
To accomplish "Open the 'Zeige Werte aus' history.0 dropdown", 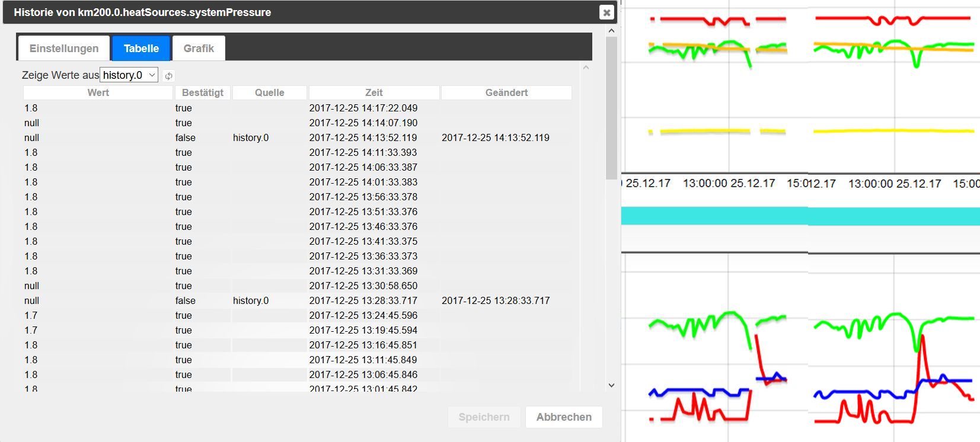I will (x=129, y=75).
